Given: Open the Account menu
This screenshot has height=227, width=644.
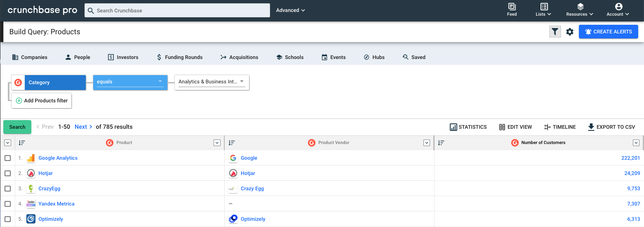Looking at the screenshot, I should click(618, 9).
